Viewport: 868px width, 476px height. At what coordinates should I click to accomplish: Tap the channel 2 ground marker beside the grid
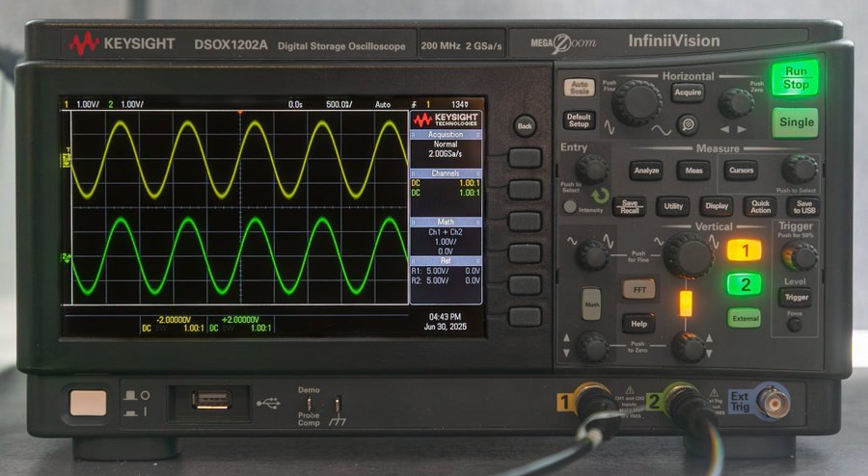click(x=67, y=257)
